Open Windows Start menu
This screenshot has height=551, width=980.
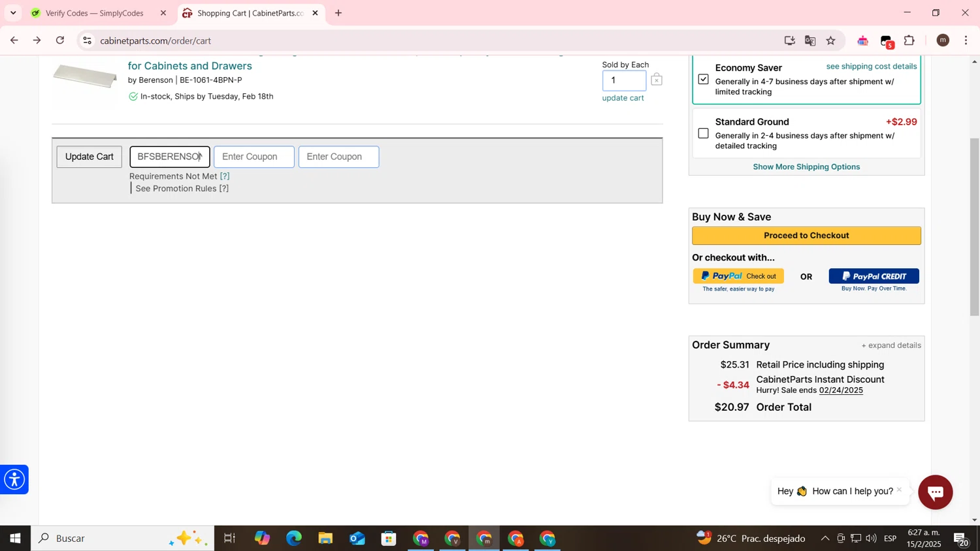click(x=15, y=539)
